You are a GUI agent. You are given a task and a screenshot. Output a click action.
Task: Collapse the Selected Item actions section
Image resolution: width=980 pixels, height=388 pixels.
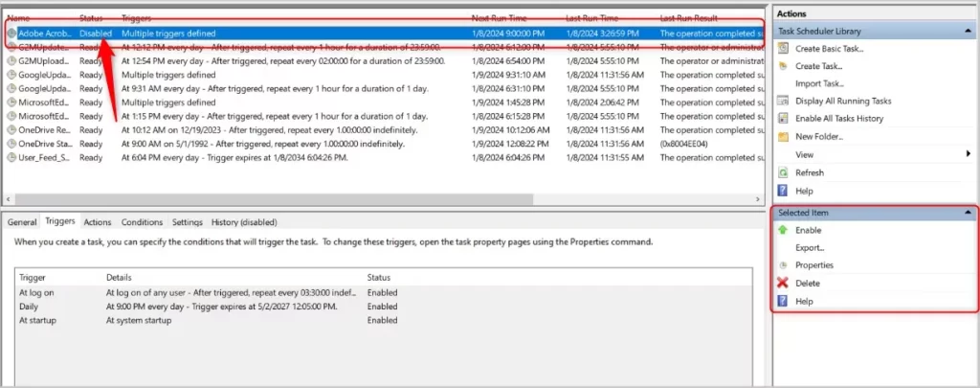coord(969,213)
